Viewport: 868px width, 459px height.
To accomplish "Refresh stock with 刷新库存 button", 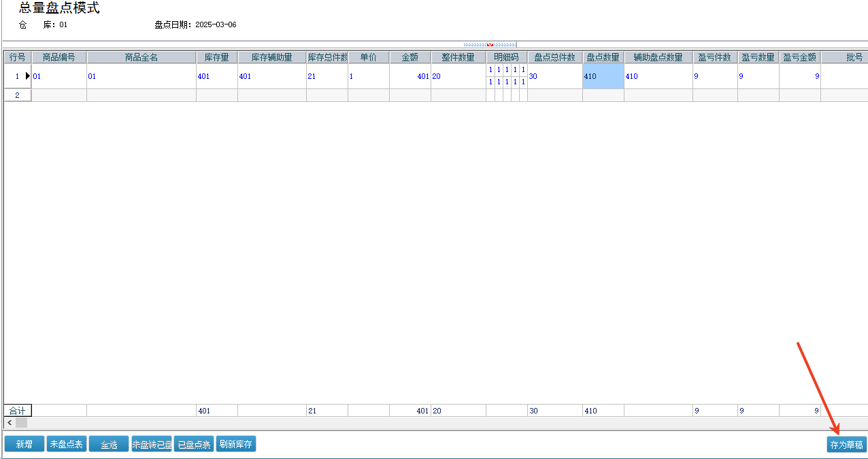I will pos(235,444).
